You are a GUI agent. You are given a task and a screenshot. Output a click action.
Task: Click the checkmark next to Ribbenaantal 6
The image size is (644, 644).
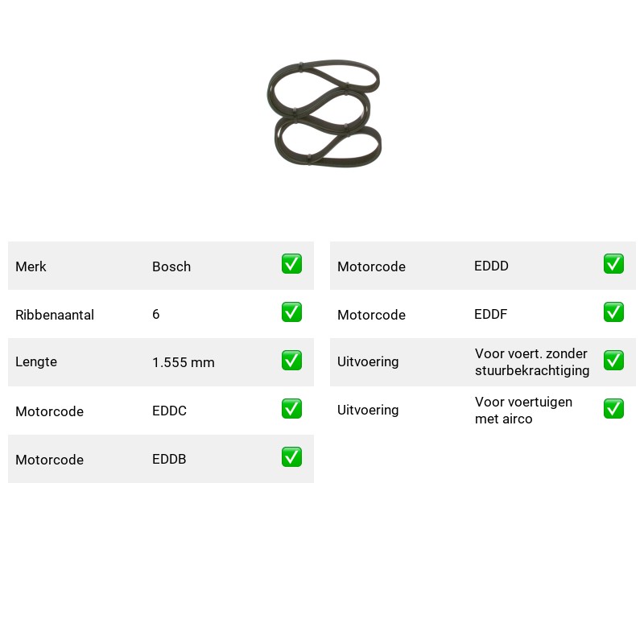point(291,312)
